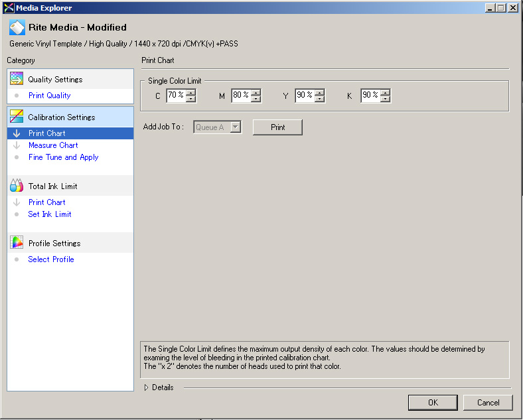Click the Generic Vinyl Template description text

click(123, 44)
